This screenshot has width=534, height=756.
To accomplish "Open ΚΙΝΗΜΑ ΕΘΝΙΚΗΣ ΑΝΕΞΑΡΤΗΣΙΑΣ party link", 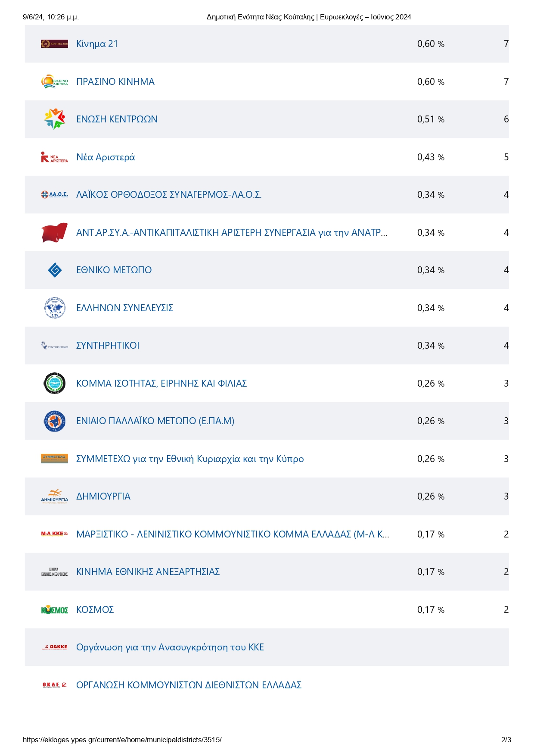I will [148, 572].
